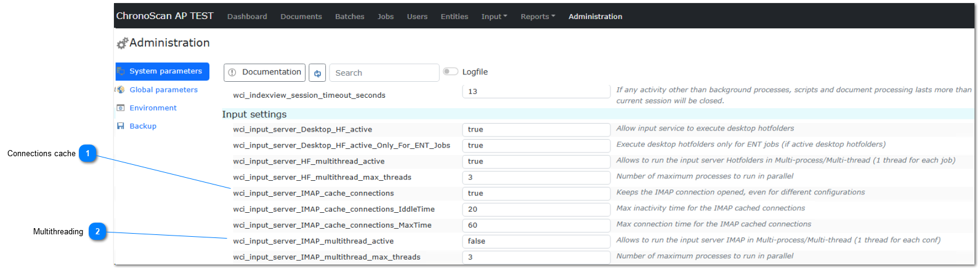Click the refresh icon button beside Documentation

[317, 73]
